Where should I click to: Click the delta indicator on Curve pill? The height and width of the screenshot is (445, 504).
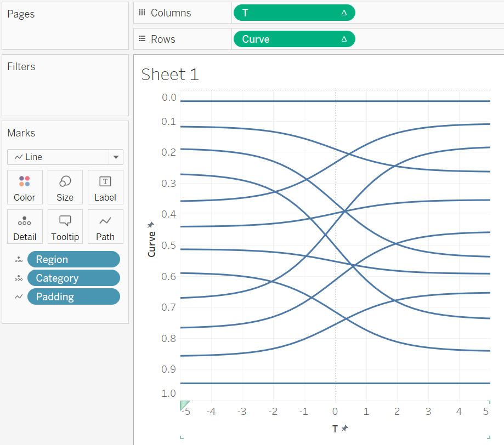344,39
